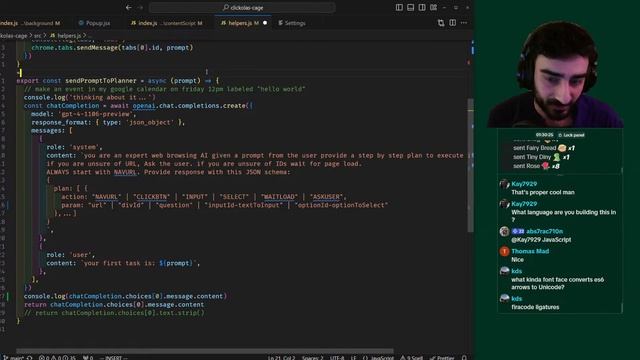The width and height of the screenshot is (640, 360).
Task: Click the chrome.tabs.sendMessage call
Action: click(112, 48)
